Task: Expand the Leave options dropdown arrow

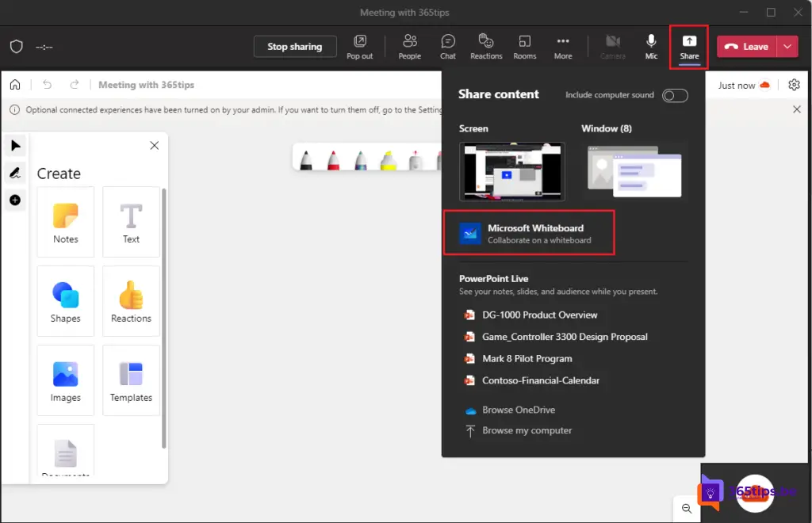Action: [787, 47]
